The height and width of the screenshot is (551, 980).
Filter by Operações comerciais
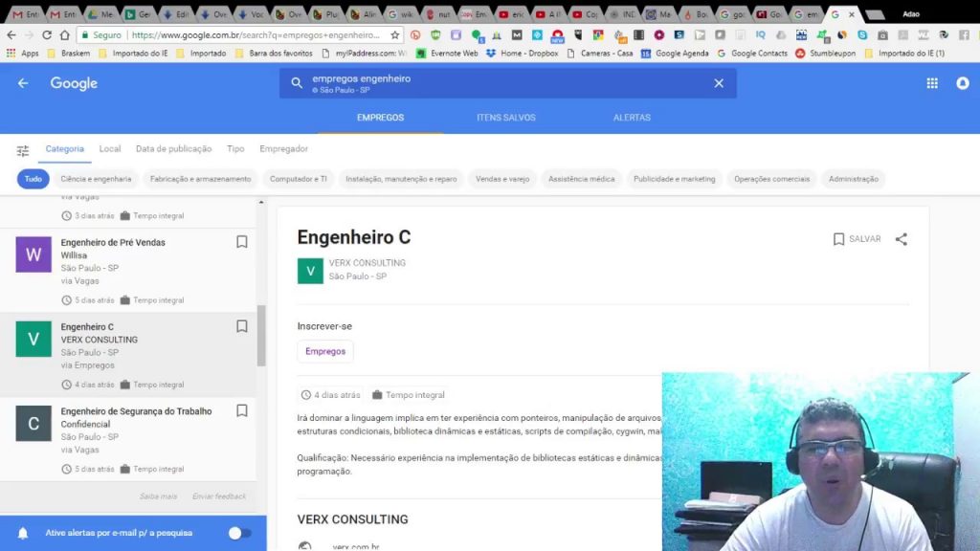point(772,179)
